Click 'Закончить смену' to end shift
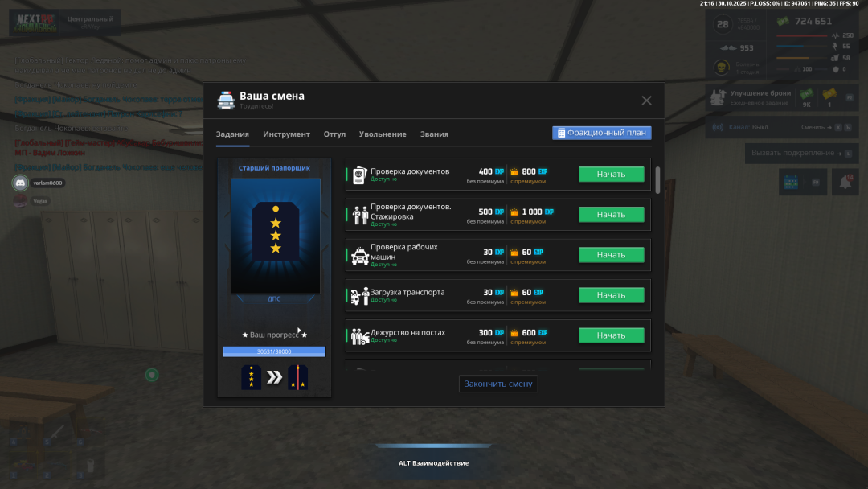Screen dimensions: 868x489 (498, 384)
